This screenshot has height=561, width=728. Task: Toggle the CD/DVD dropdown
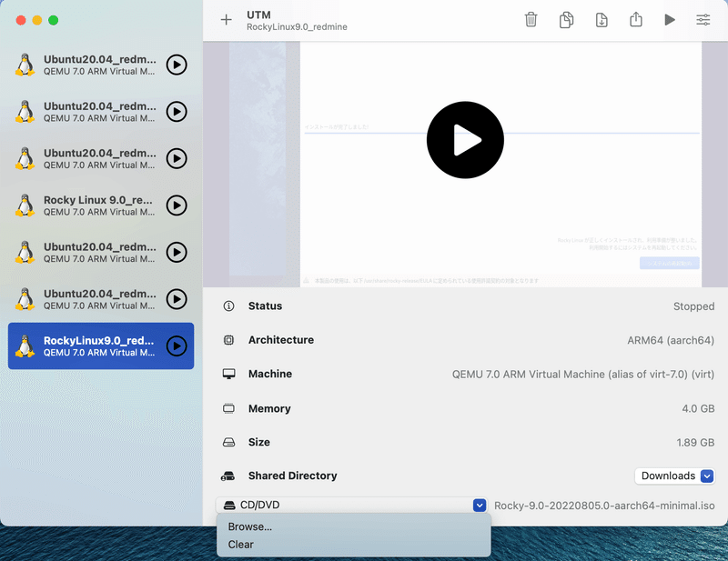point(351,505)
